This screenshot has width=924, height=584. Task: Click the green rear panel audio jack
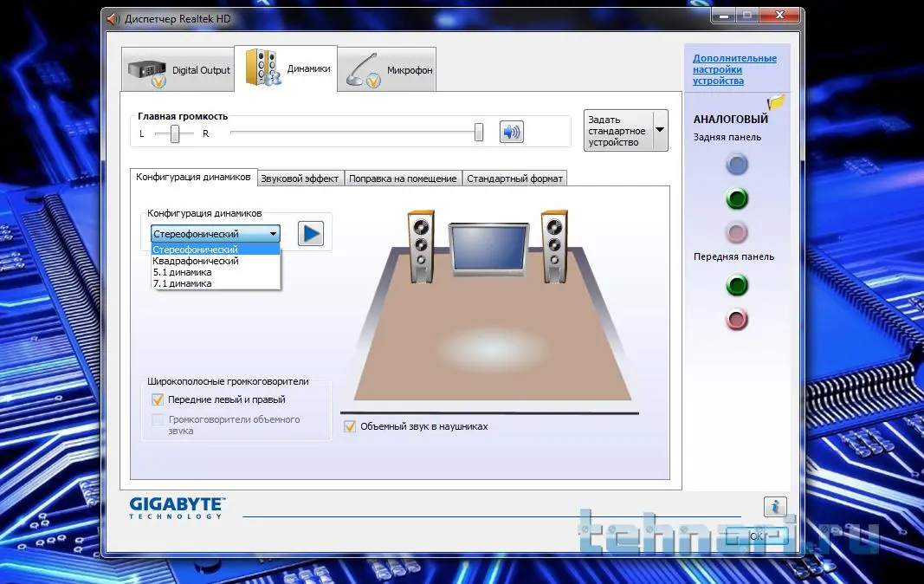(x=737, y=198)
